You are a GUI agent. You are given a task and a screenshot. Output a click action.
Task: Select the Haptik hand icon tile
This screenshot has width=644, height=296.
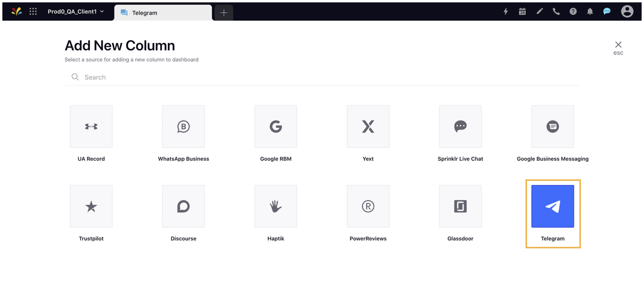click(276, 206)
